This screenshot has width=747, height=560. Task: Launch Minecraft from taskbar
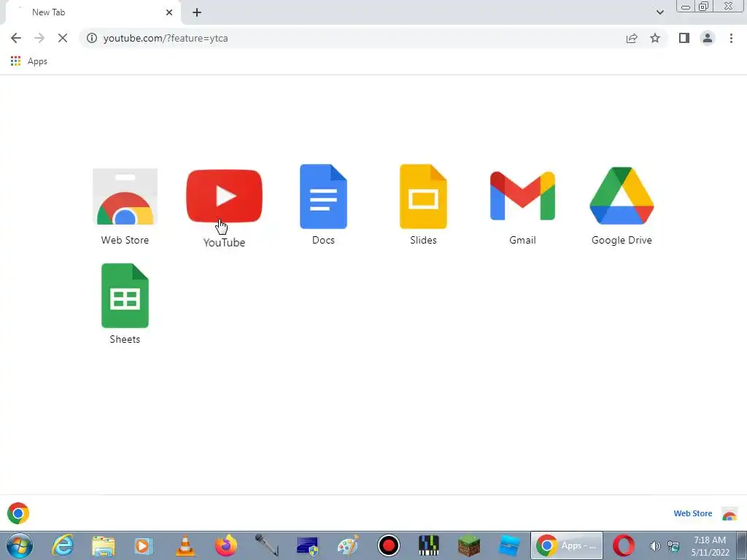[469, 545]
